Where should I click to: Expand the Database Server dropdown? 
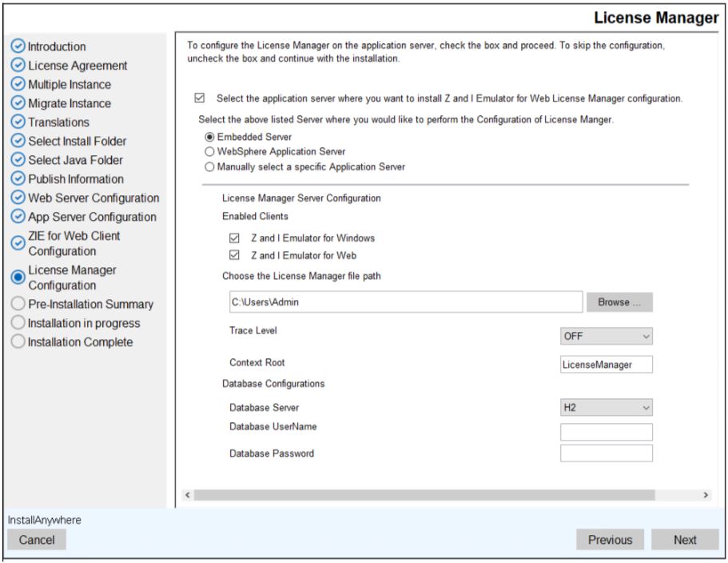coord(607,407)
